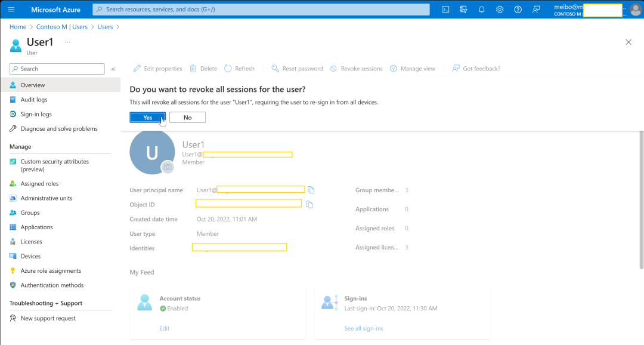
Task: Open the account menu avatar
Action: 636,10
